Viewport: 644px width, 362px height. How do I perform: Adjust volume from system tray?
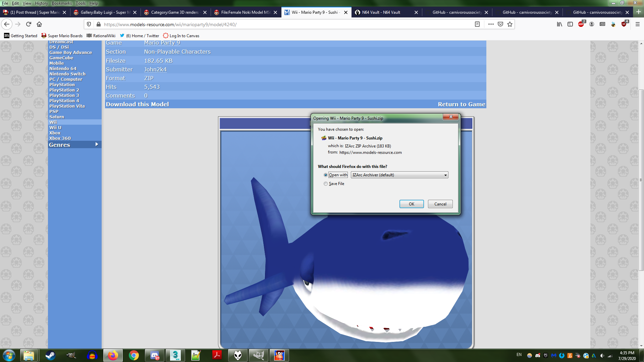pyautogui.click(x=602, y=356)
